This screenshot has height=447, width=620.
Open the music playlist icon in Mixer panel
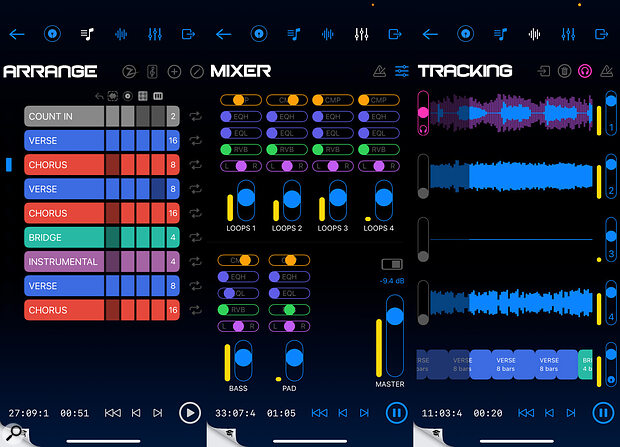coord(293,34)
